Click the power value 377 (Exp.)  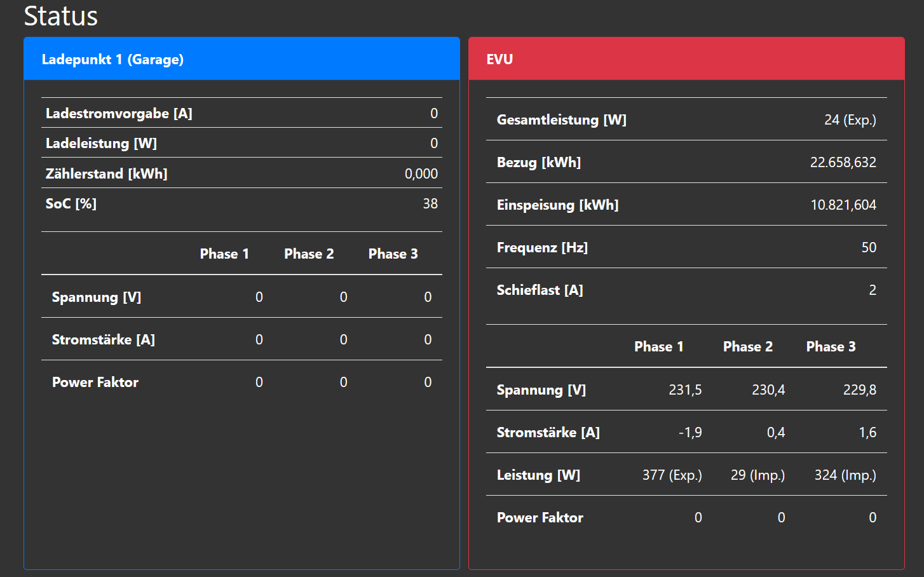coord(672,475)
